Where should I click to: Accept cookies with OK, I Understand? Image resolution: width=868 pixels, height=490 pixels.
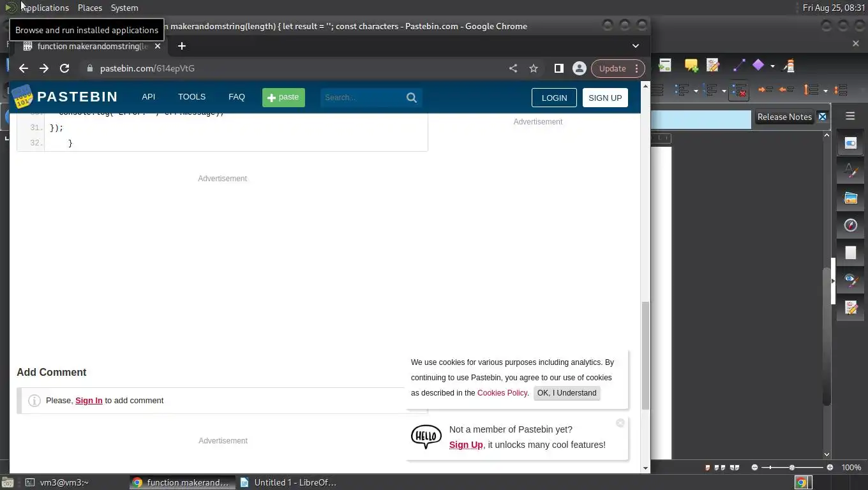point(567,393)
